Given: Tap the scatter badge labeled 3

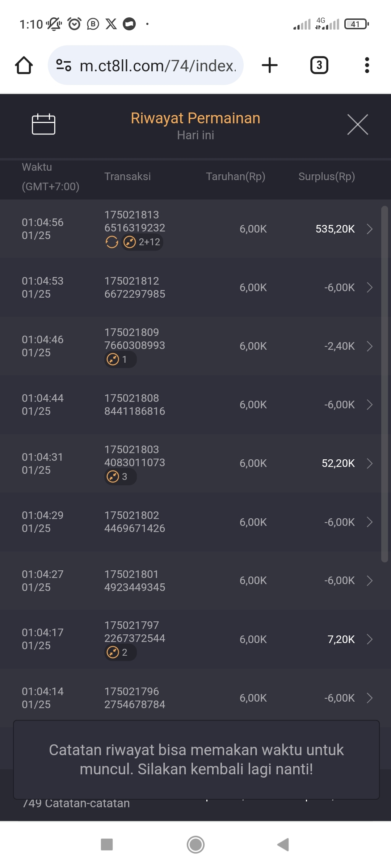Looking at the screenshot, I should (120, 477).
